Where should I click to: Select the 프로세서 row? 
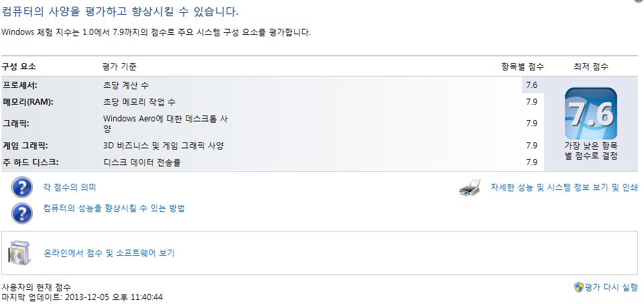pyautogui.click(x=272, y=85)
